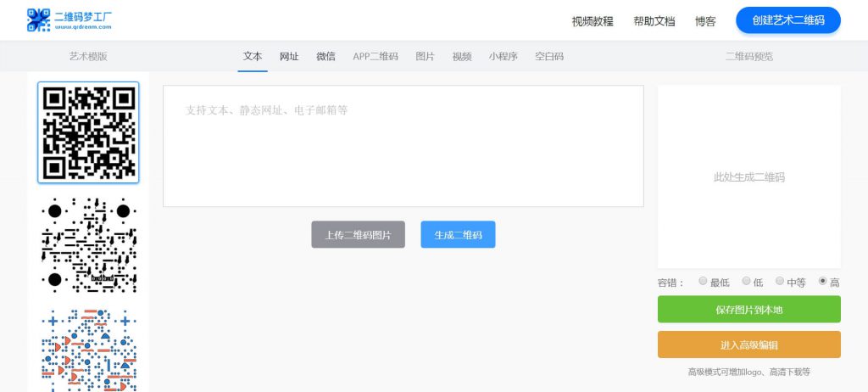Click the 艺术模版 heading

[x=88, y=56]
